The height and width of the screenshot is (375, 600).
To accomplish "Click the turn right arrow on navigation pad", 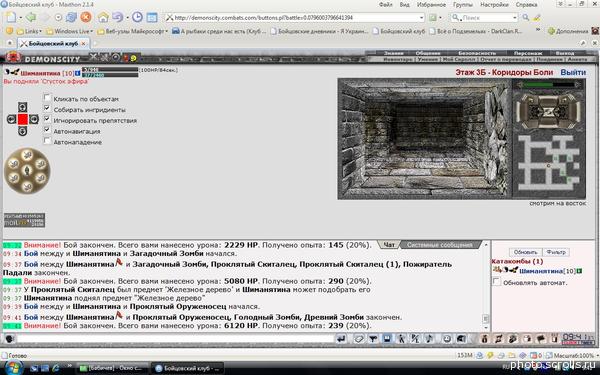I will (x=34, y=119).
